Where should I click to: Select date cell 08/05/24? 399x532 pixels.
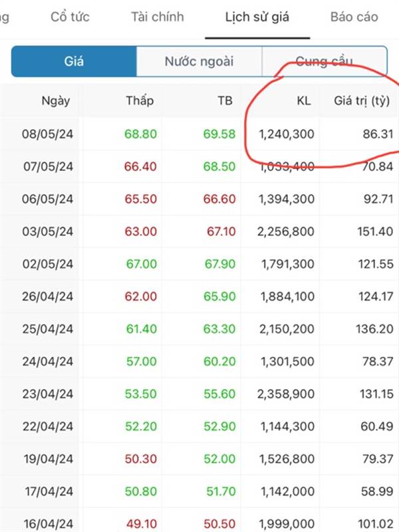(x=47, y=134)
